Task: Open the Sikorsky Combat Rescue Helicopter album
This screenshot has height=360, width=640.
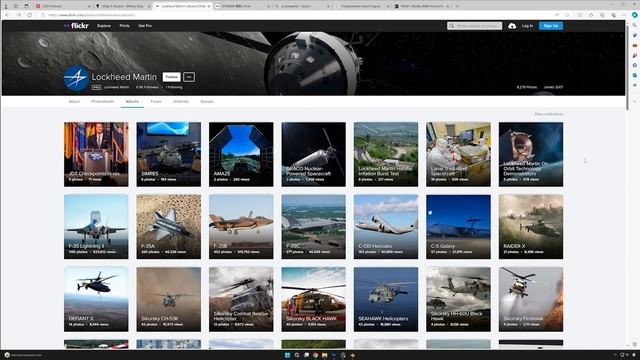Action: pyautogui.click(x=241, y=299)
